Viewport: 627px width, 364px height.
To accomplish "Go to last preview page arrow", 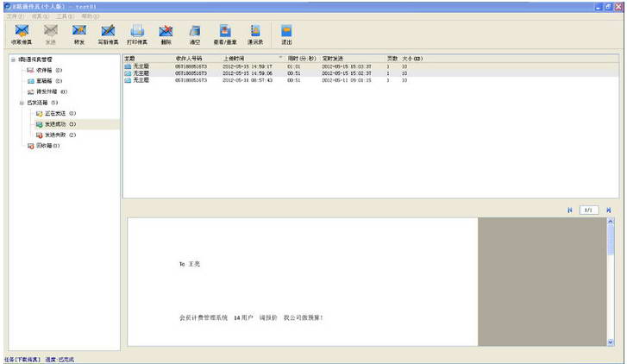I will tap(609, 210).
